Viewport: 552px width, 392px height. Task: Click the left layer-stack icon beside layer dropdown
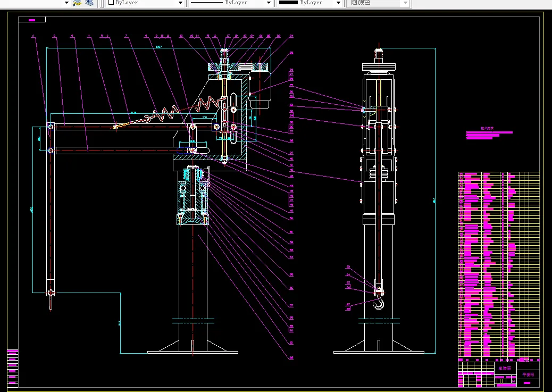pos(77,3)
